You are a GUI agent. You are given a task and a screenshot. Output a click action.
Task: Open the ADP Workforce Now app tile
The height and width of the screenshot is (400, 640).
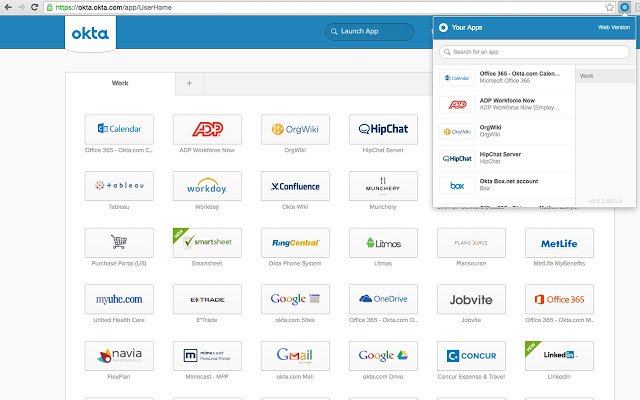coord(207,129)
